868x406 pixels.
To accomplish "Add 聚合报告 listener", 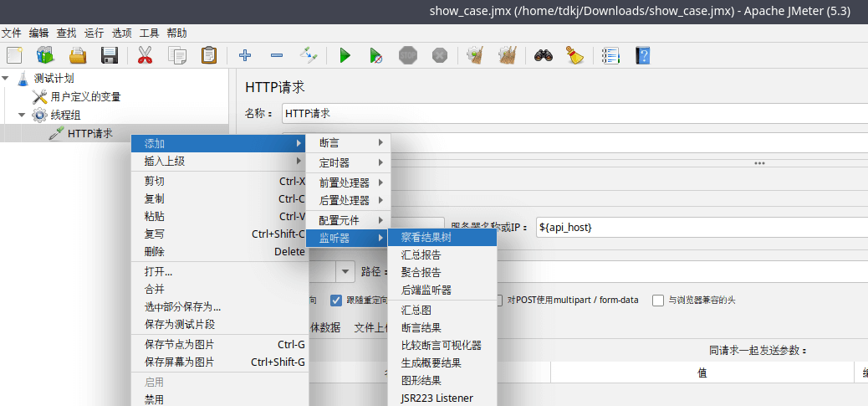I will coord(442,273).
